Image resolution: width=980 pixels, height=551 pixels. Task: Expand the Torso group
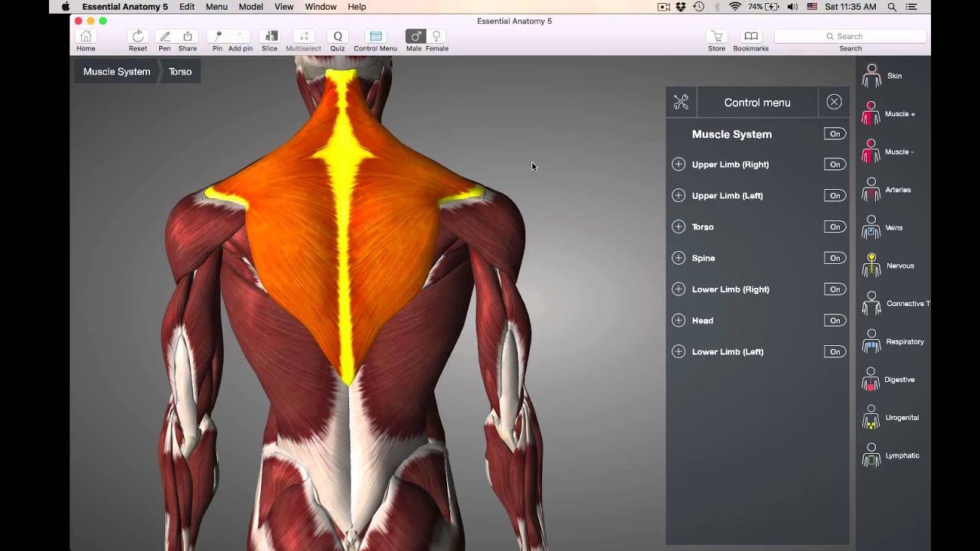pos(678,227)
